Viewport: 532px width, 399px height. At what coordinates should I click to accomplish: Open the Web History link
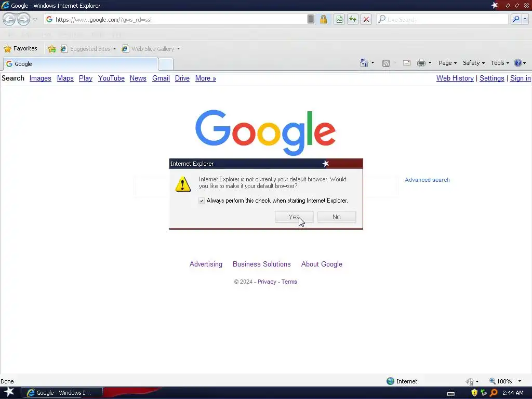455,78
